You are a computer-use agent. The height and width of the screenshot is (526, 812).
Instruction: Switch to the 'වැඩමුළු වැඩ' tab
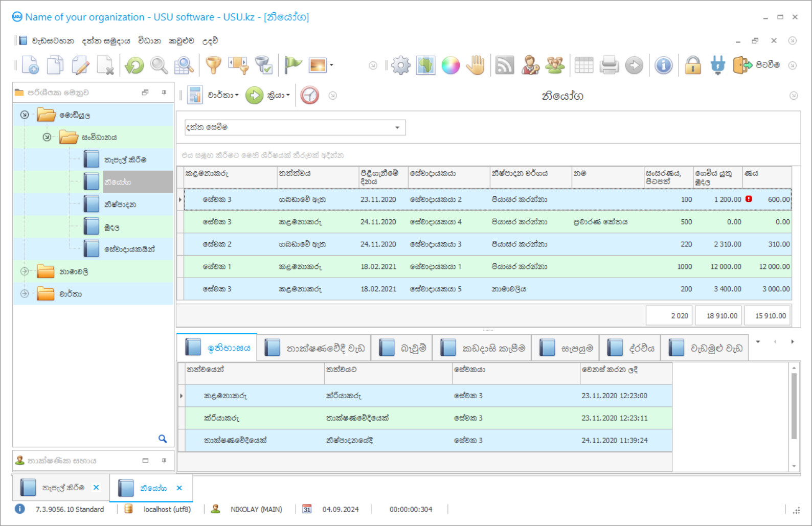pos(705,348)
